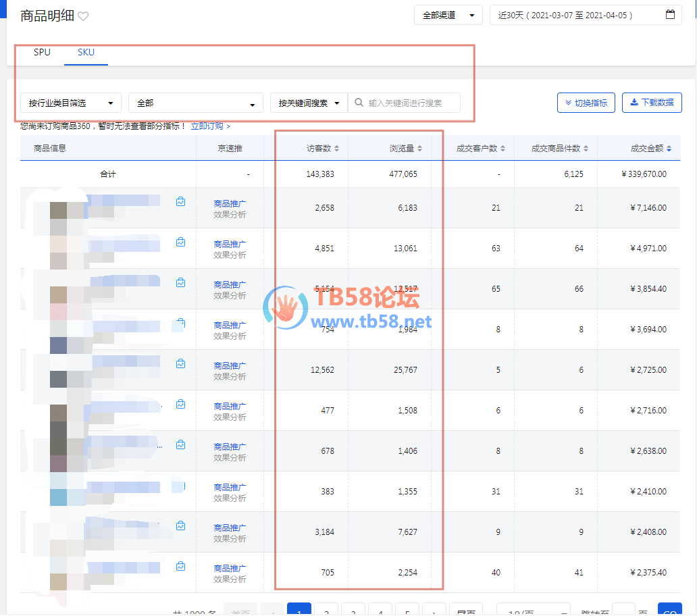Click 商品推广 link in ¥2,638.00 row
697x616 pixels.
[x=230, y=446]
